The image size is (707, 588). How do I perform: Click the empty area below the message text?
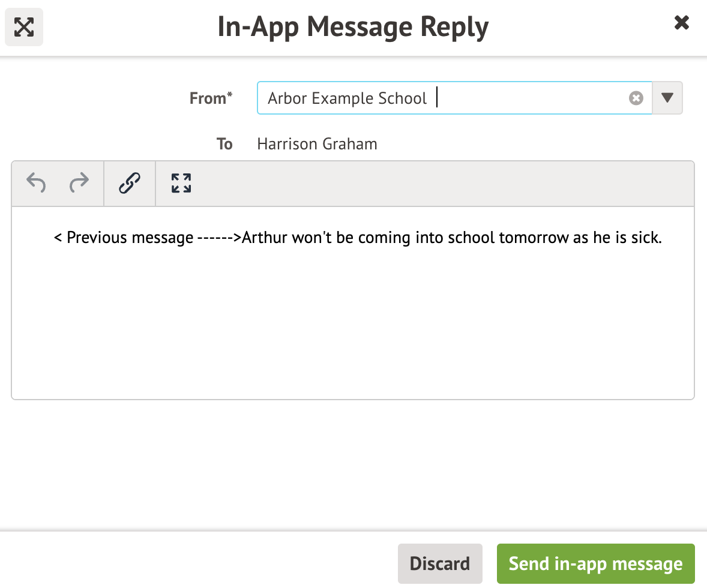(353, 324)
